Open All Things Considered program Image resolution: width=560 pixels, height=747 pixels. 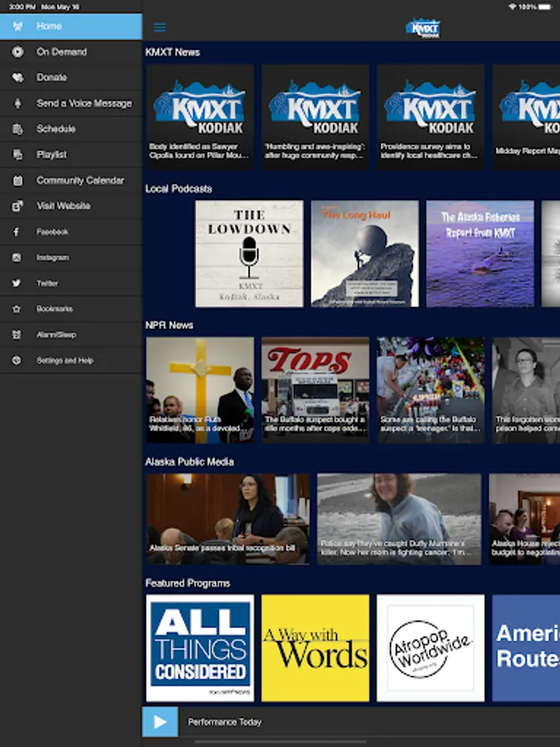pos(200,648)
